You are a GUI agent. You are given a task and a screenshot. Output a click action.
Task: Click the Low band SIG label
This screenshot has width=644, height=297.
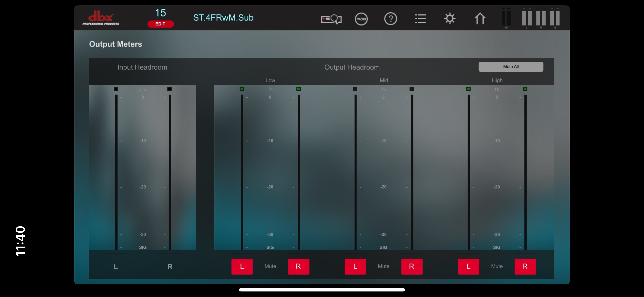(x=270, y=247)
